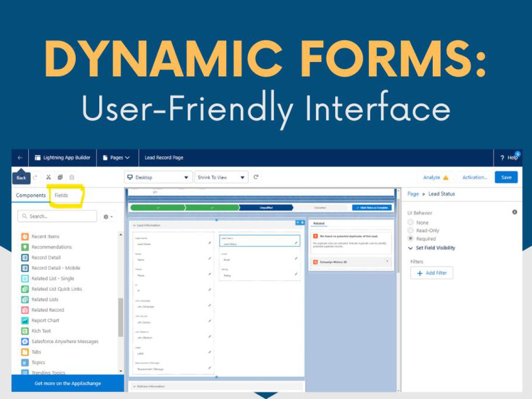This screenshot has width=532, height=399.
Task: Select the Read-Only UI behavior option
Action: point(411,231)
